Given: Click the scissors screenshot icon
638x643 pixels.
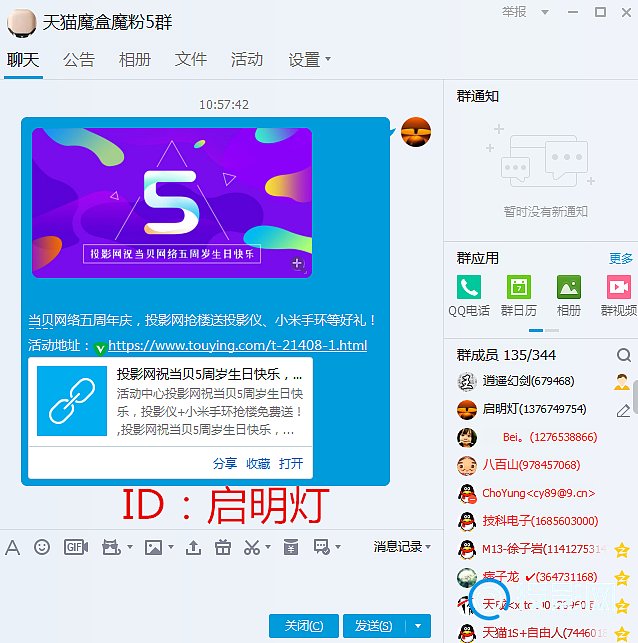Looking at the screenshot, I should 252,547.
